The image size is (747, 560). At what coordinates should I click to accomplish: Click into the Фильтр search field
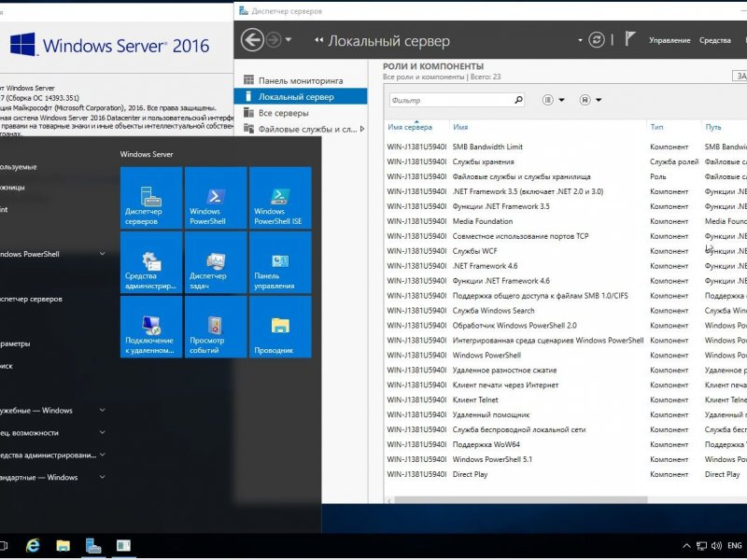coord(451,100)
